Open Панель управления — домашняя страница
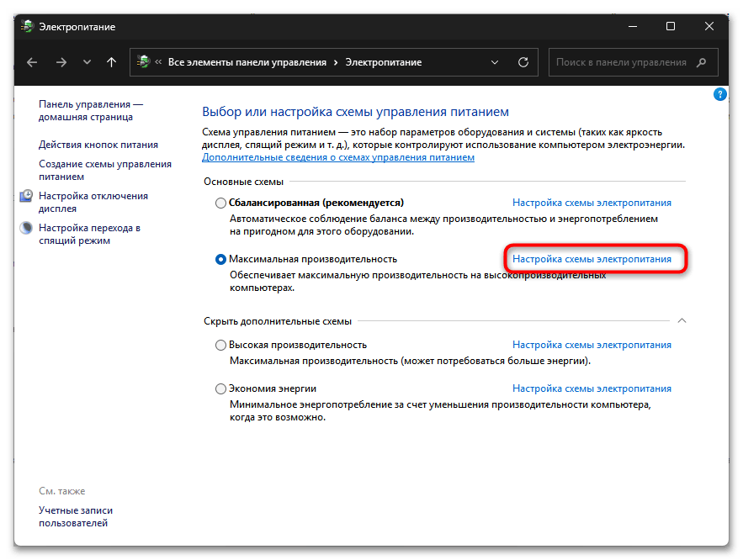 pos(91,110)
